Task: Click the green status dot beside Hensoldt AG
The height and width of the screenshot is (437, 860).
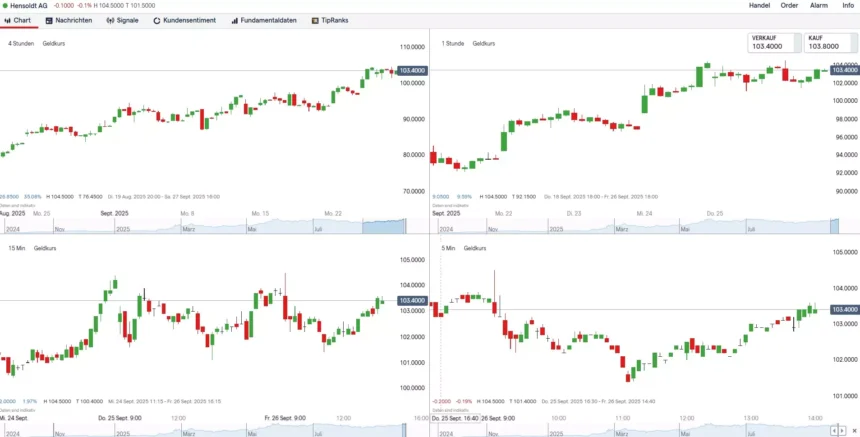Action: tap(4, 6)
